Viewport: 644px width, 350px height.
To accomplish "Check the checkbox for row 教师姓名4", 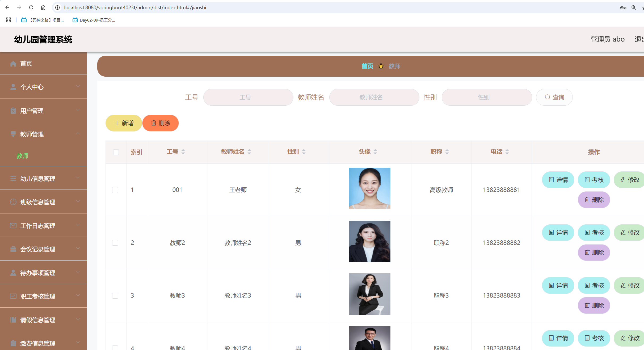I will coord(115,348).
